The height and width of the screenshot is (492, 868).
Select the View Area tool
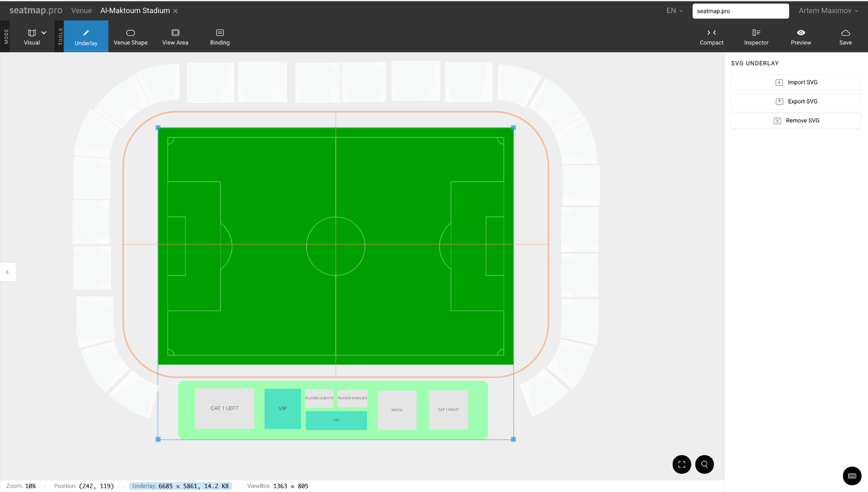[x=175, y=36]
